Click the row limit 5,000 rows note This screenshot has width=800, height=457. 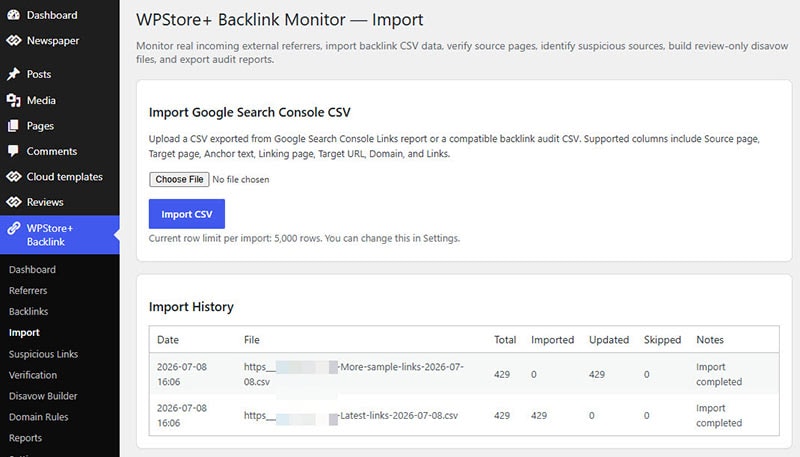click(304, 238)
